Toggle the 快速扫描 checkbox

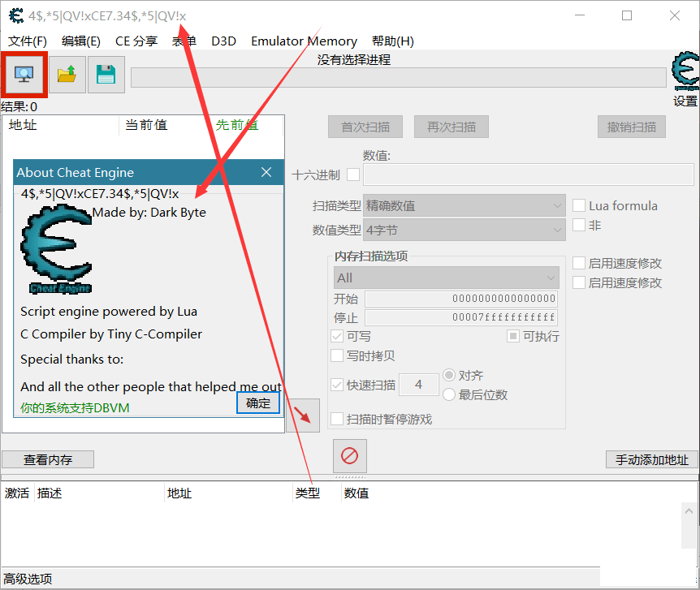[x=337, y=385]
